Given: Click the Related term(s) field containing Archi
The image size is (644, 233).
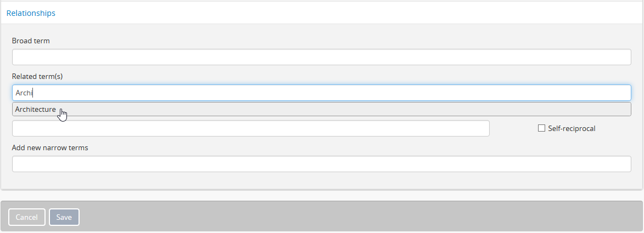Looking at the screenshot, I should [321, 93].
